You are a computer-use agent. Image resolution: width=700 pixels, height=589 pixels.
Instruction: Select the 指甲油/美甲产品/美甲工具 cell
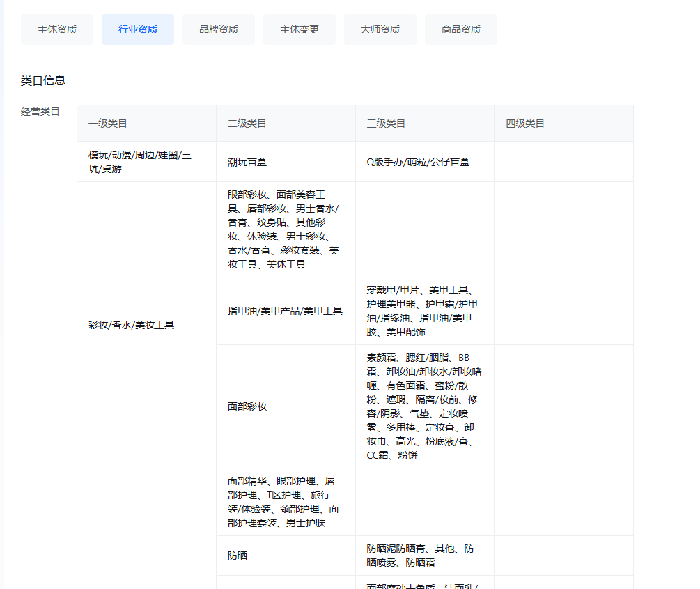pyautogui.click(x=285, y=311)
